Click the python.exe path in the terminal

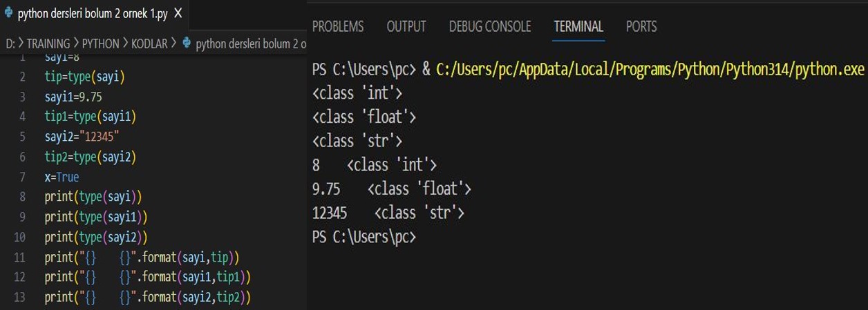650,70
